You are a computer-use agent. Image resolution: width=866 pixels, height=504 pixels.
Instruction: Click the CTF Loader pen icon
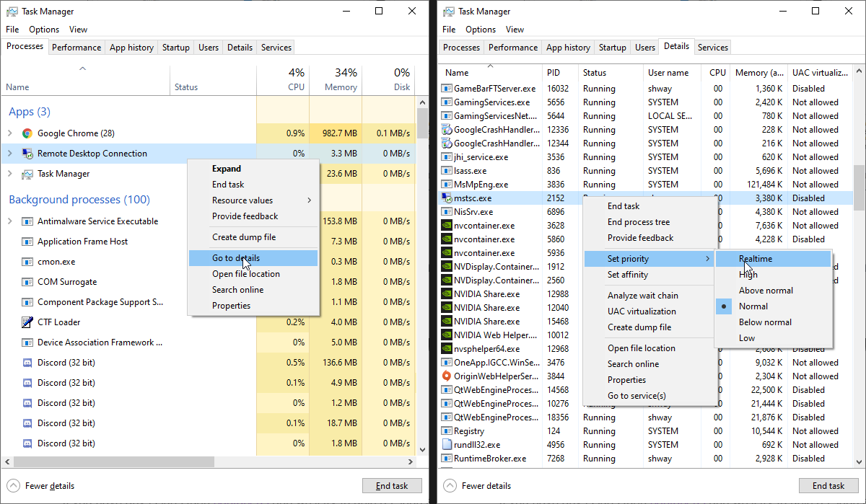tap(27, 322)
